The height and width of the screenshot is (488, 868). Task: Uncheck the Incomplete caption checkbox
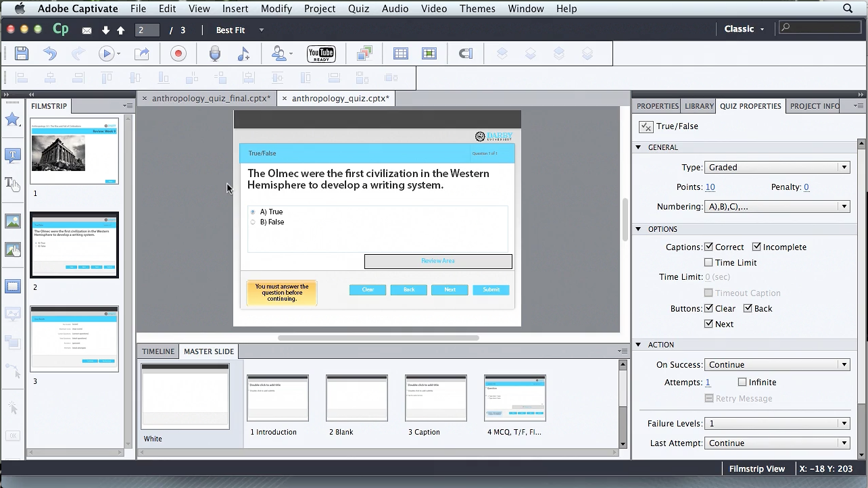756,247
